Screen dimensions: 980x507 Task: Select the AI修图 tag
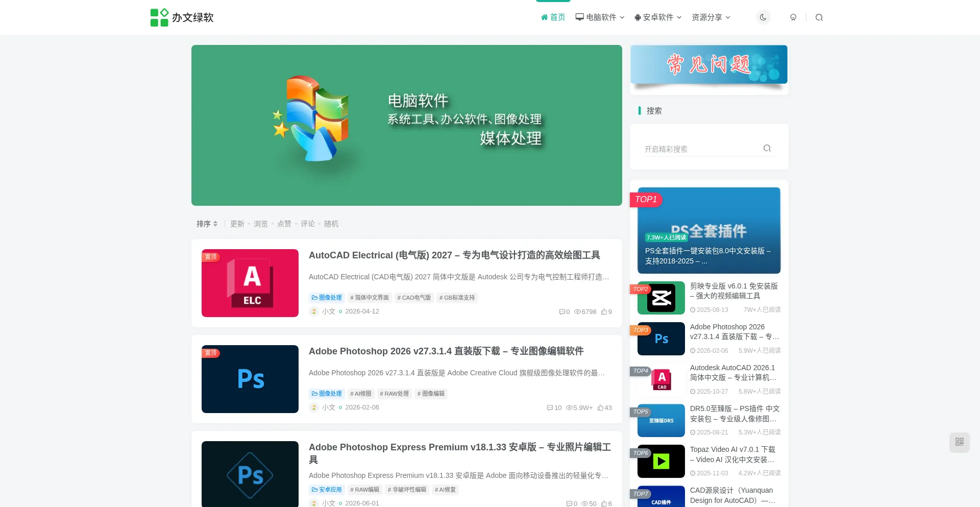tap(361, 394)
